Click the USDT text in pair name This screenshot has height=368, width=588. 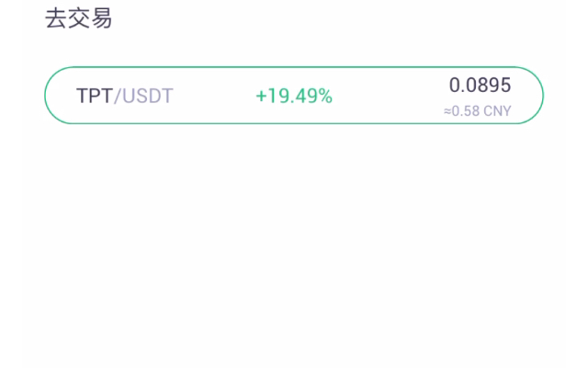pyautogui.click(x=148, y=96)
